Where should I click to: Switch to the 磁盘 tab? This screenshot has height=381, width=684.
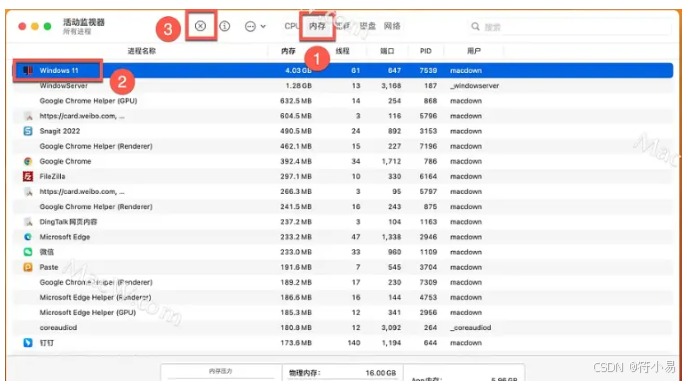point(368,26)
